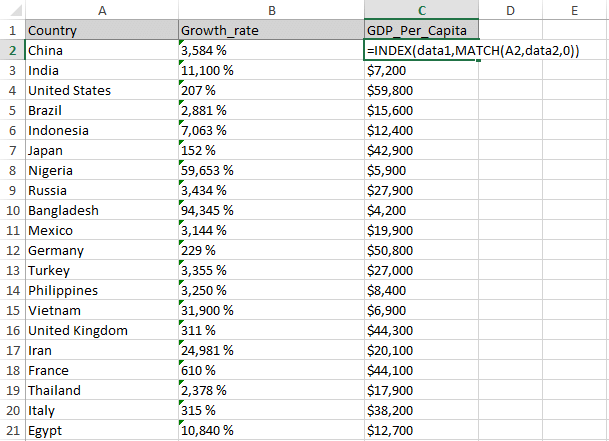Click the $27,000 GDP cell
609x441 pixels.
[421, 270]
